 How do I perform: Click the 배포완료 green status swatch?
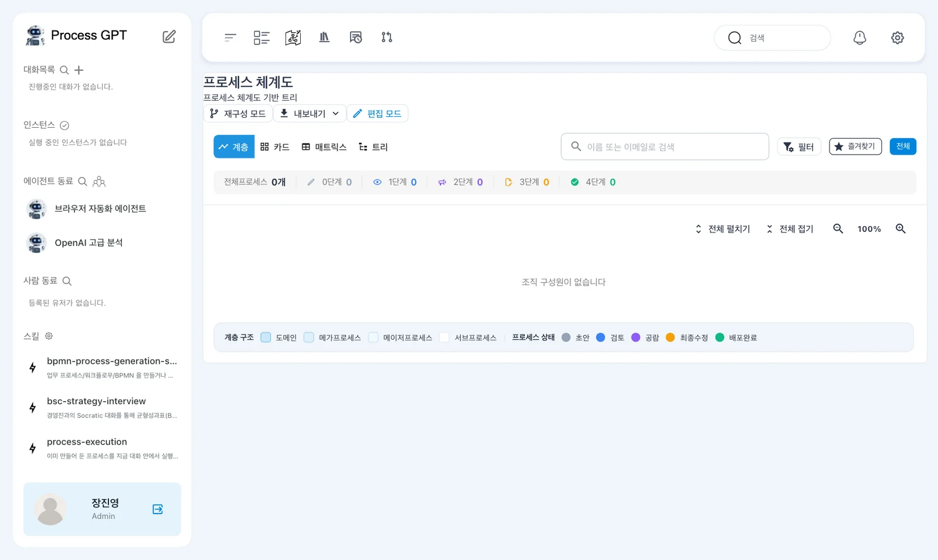pyautogui.click(x=720, y=337)
